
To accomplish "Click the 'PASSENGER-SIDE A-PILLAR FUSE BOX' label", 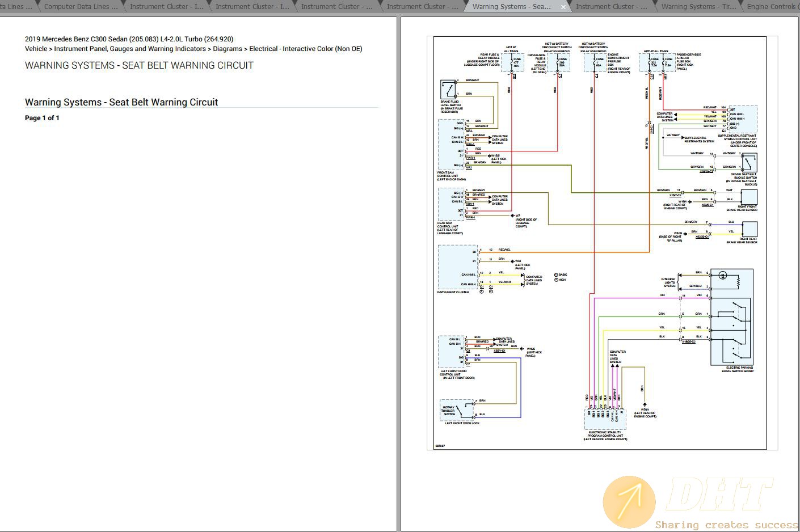I will click(x=688, y=62).
